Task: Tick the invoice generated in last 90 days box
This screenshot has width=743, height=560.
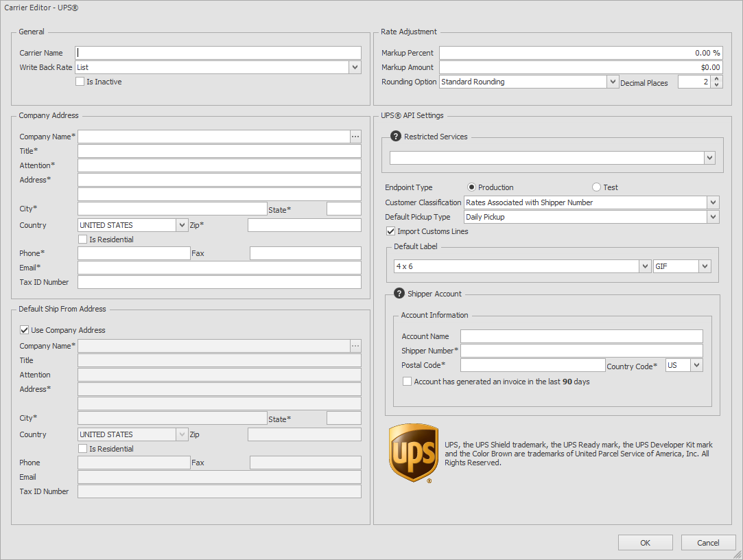Action: [408, 382]
